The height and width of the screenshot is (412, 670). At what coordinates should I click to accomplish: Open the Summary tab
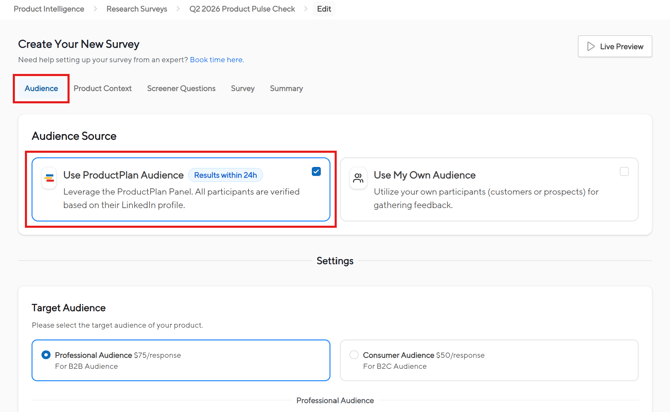(x=286, y=89)
